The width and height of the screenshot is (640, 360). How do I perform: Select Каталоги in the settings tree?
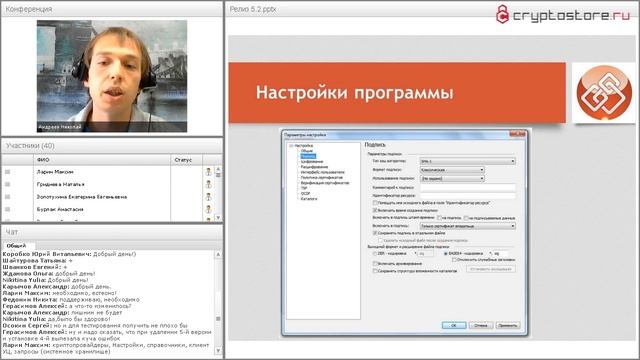[309, 199]
